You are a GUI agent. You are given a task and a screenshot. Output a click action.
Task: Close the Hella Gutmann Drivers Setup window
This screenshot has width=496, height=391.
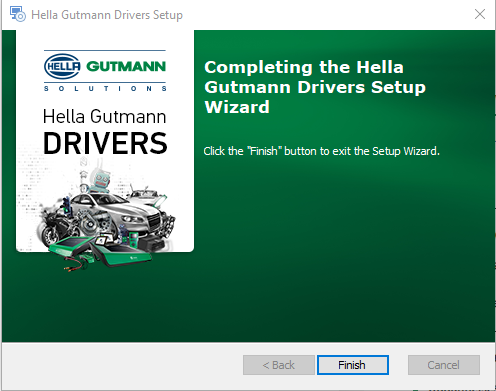click(x=480, y=14)
